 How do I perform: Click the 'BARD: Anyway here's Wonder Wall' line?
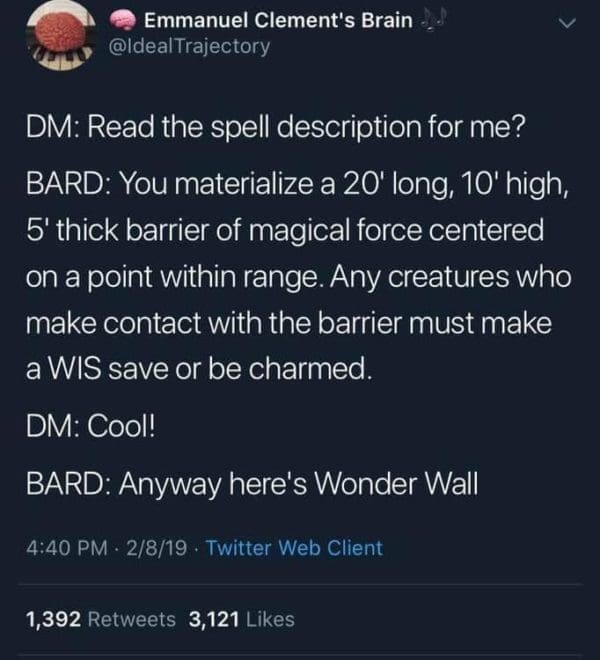(252, 484)
